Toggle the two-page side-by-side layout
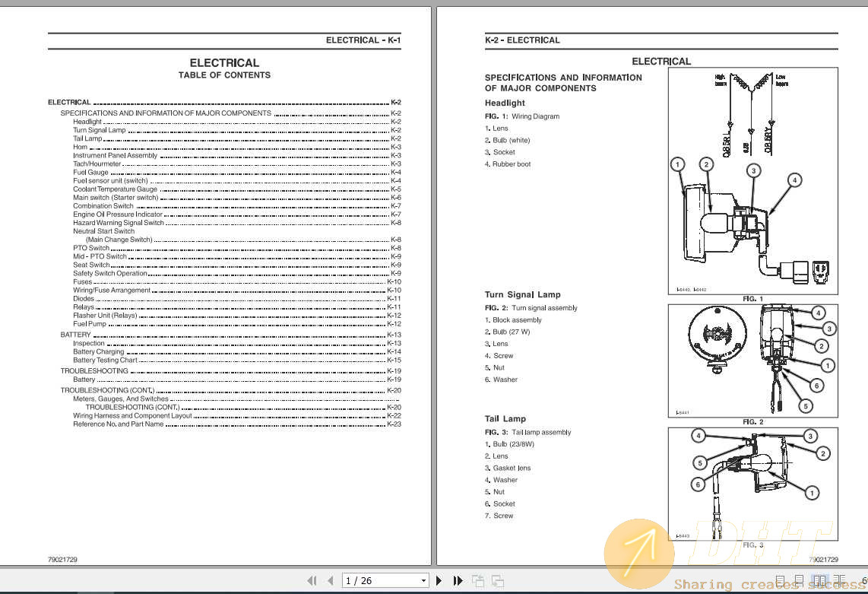 pyautogui.click(x=819, y=581)
